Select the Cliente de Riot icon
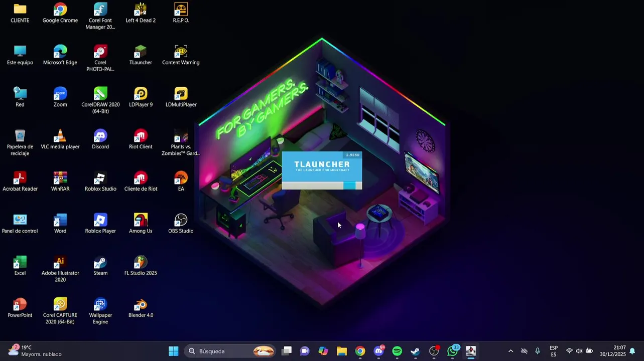Viewport: 644px width, 361px height. (x=141, y=182)
